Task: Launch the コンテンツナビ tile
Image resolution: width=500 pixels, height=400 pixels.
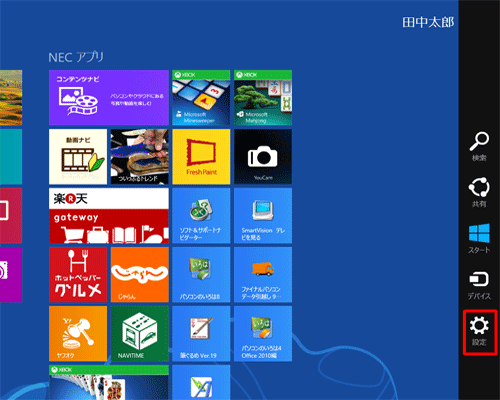Action: [109, 98]
